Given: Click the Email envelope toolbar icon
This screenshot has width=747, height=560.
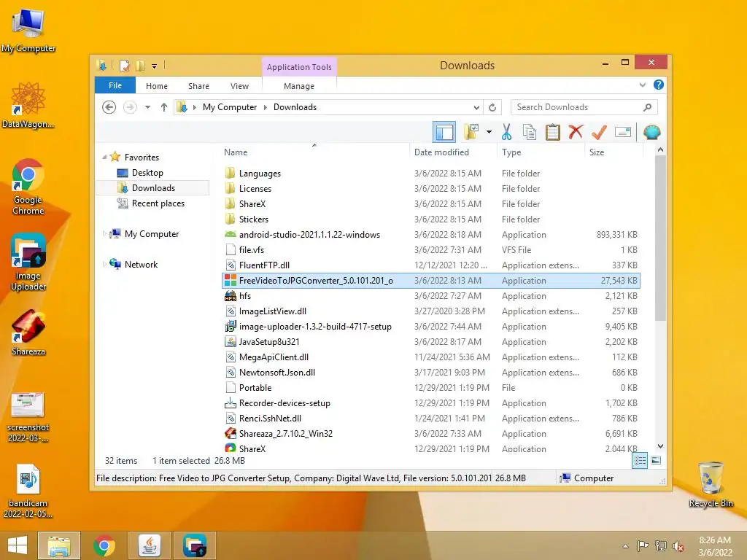Looking at the screenshot, I should pyautogui.click(x=623, y=132).
